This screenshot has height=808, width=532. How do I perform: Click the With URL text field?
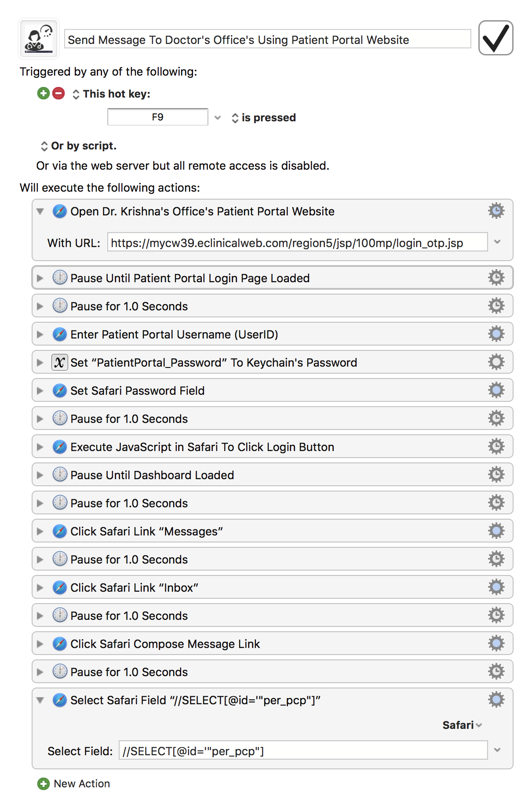297,243
